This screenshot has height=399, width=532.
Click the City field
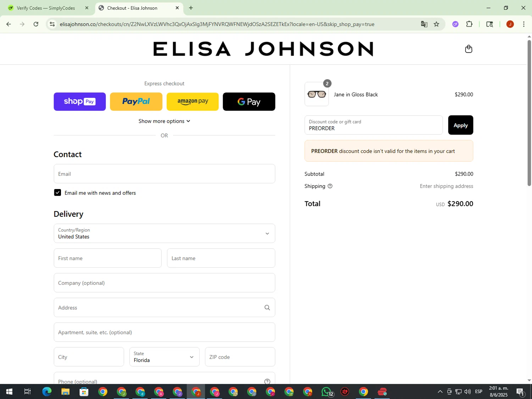pyautogui.click(x=89, y=357)
